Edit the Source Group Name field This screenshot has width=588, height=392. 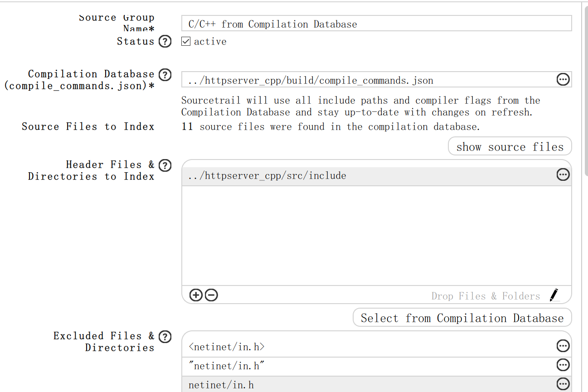[376, 24]
